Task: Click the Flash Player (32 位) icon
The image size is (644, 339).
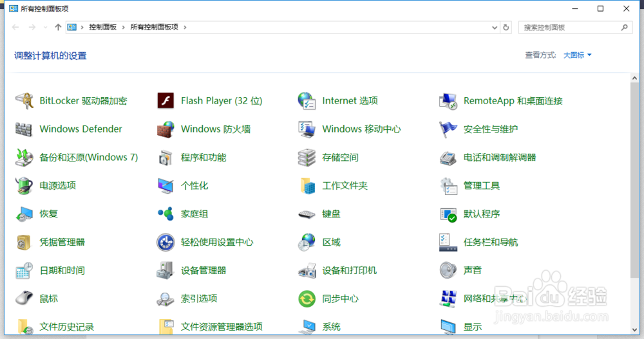Action: tap(166, 100)
